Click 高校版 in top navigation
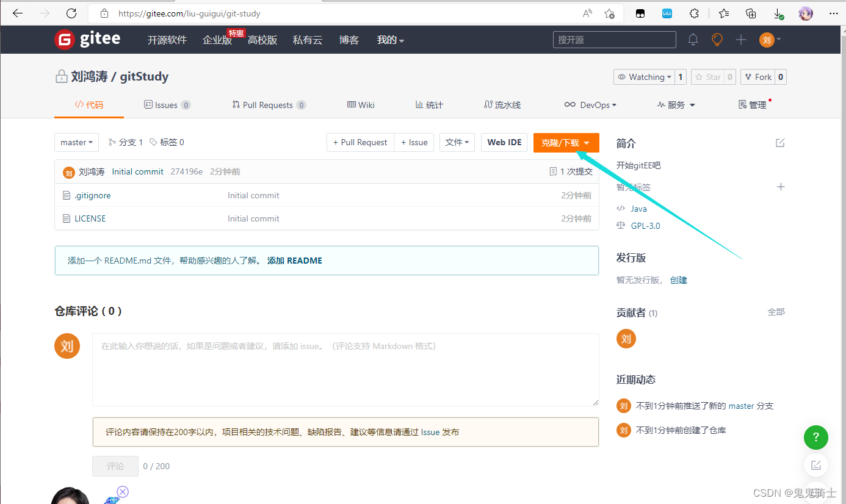The height and width of the screenshot is (504, 846). pyautogui.click(x=262, y=40)
